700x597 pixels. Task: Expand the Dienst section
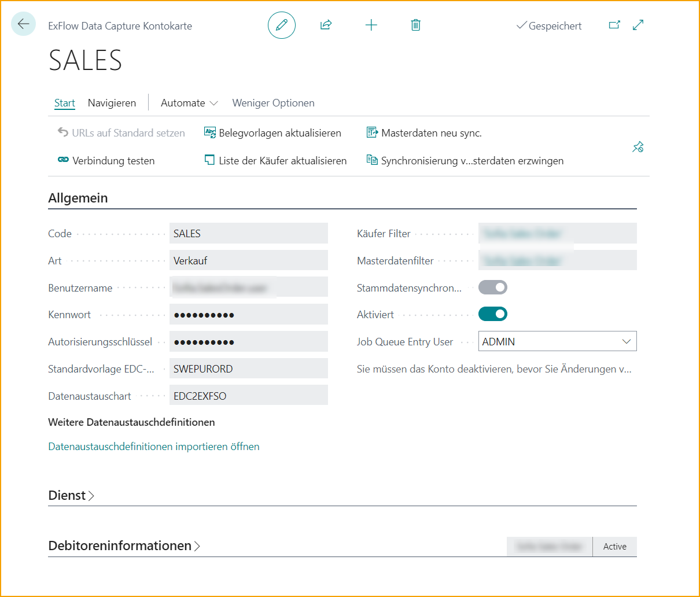(72, 495)
